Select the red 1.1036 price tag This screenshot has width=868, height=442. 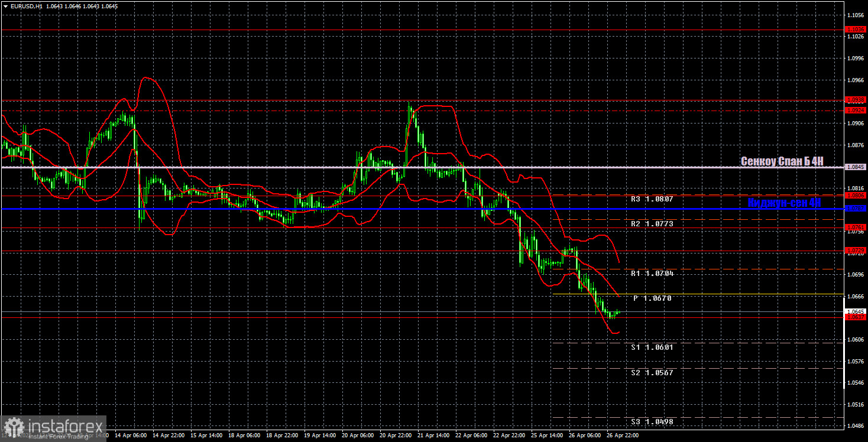(x=856, y=29)
